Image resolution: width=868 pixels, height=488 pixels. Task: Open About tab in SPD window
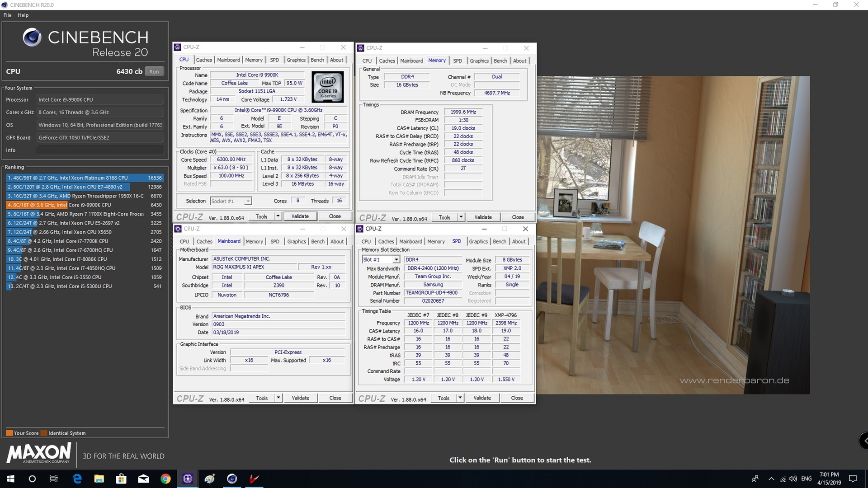[x=519, y=241]
